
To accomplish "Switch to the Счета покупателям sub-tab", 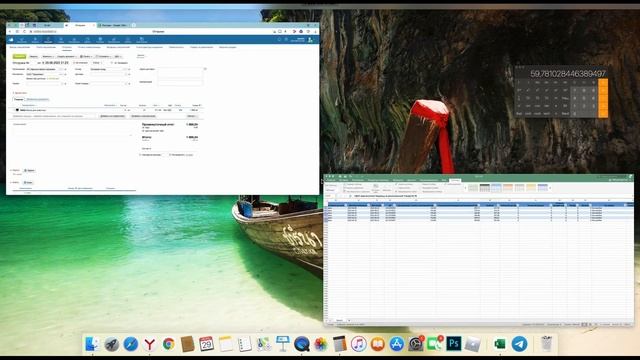I will point(46,47).
